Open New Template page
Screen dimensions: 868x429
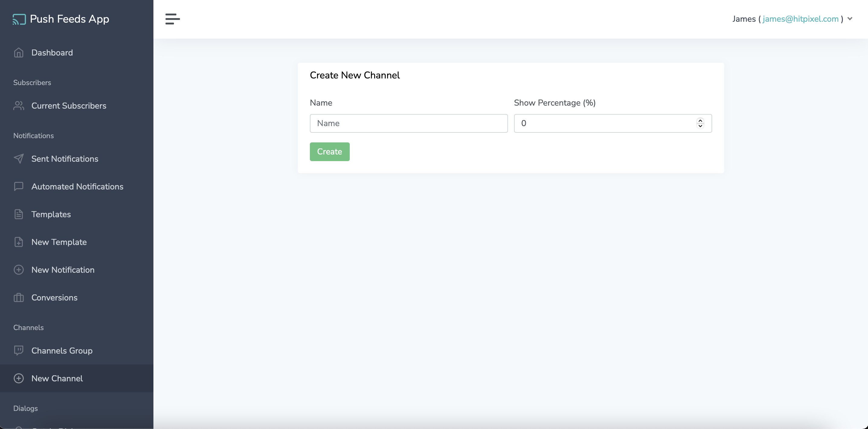[x=77, y=242]
